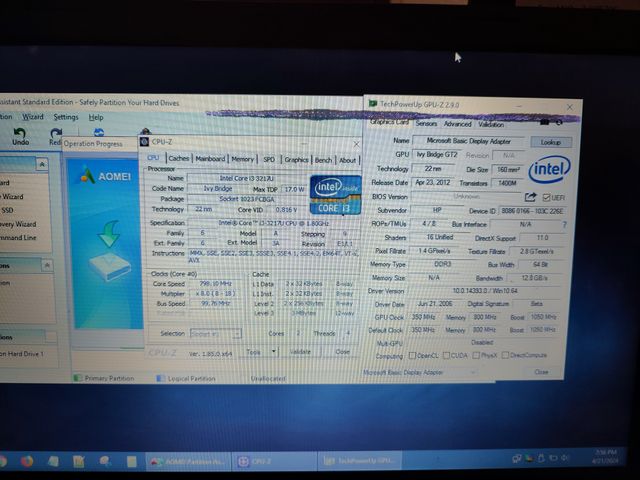Click the Release Date value 'Apr 23, 2012'
This screenshot has height=480, width=640.
pyautogui.click(x=432, y=182)
